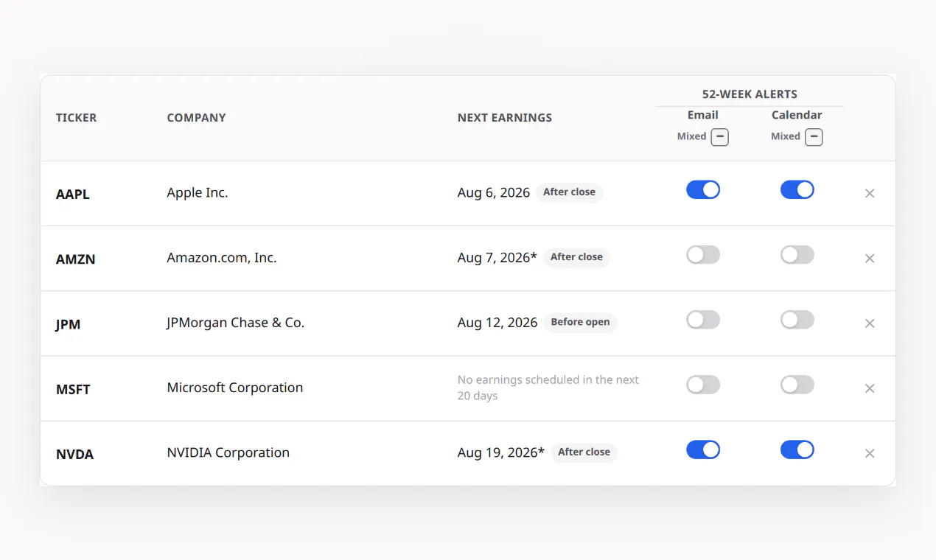
Task: Click the After close badge for NVDA
Action: [584, 452]
